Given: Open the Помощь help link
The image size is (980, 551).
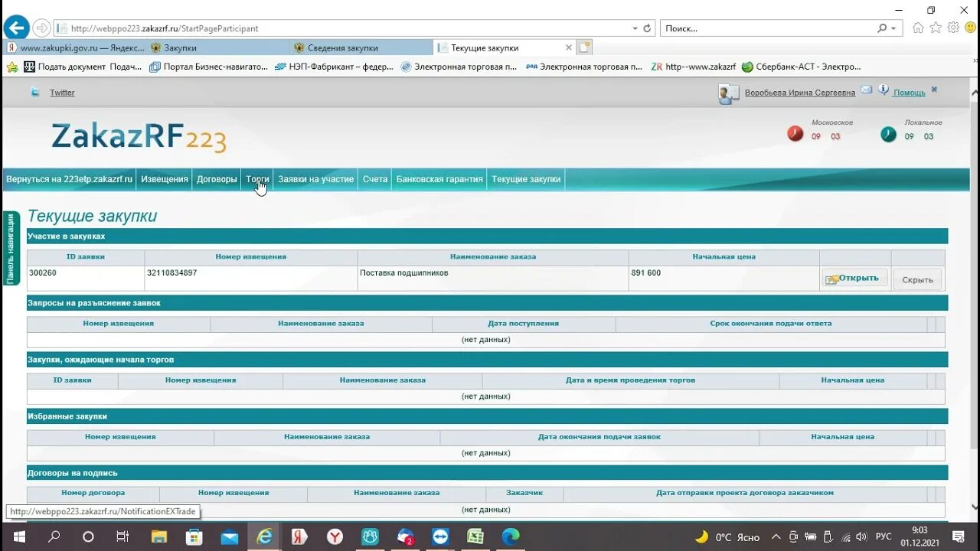Looking at the screenshot, I should (x=910, y=93).
